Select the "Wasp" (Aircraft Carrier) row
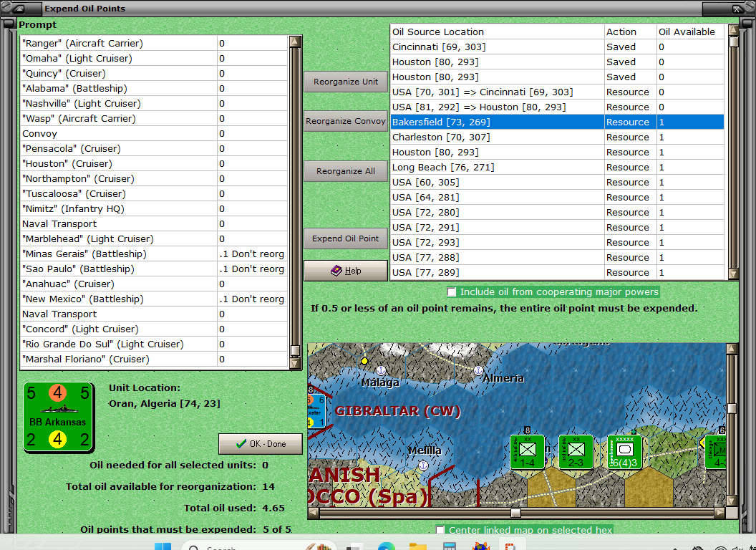 point(155,119)
